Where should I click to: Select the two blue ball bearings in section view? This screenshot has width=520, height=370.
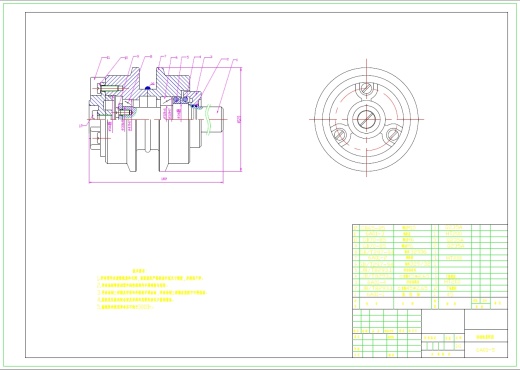tap(180, 99)
